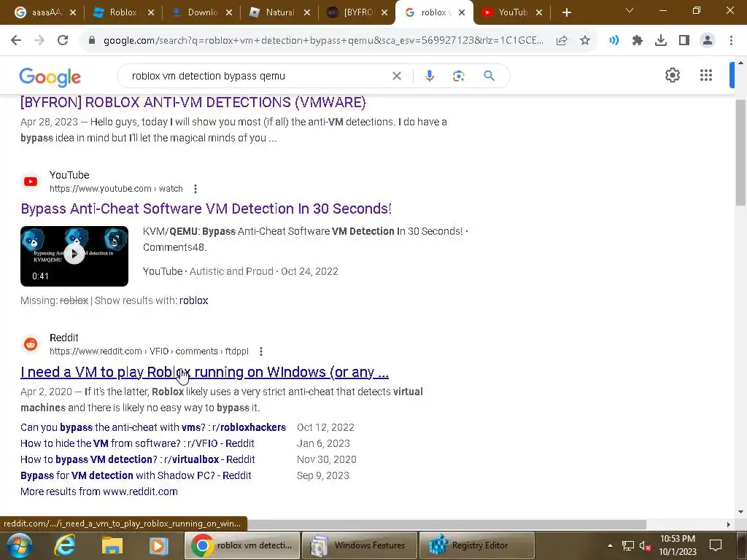Click the address bar URL

(x=323, y=41)
